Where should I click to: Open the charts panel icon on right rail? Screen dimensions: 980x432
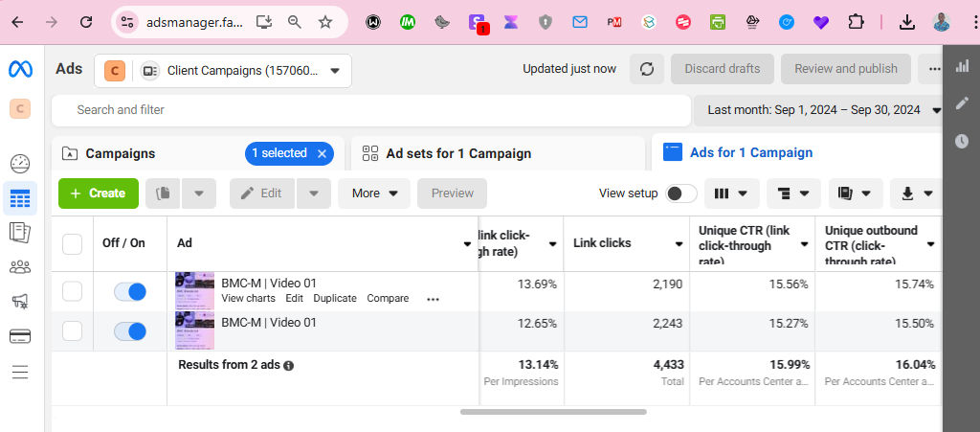[x=962, y=66]
